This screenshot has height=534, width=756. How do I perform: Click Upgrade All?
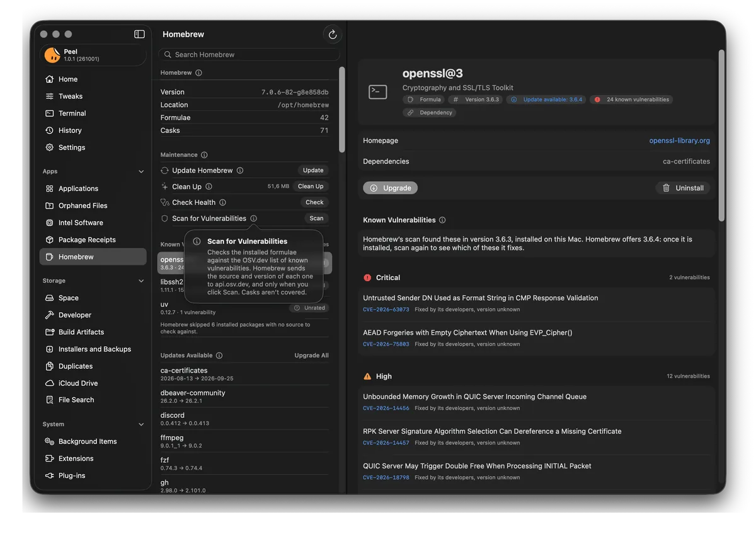[x=311, y=356]
